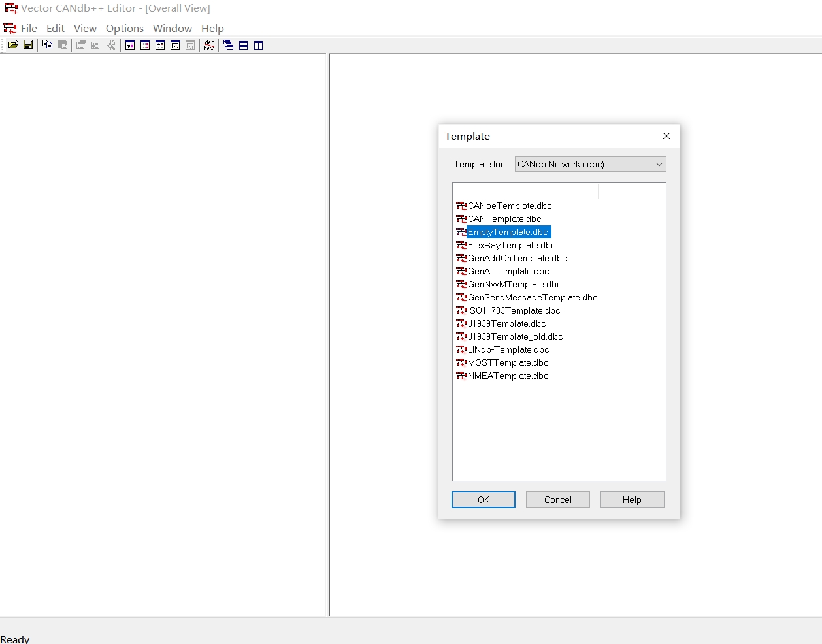Click the Copy toolbar icon
Screen dimensions: 822x644
[47, 45]
